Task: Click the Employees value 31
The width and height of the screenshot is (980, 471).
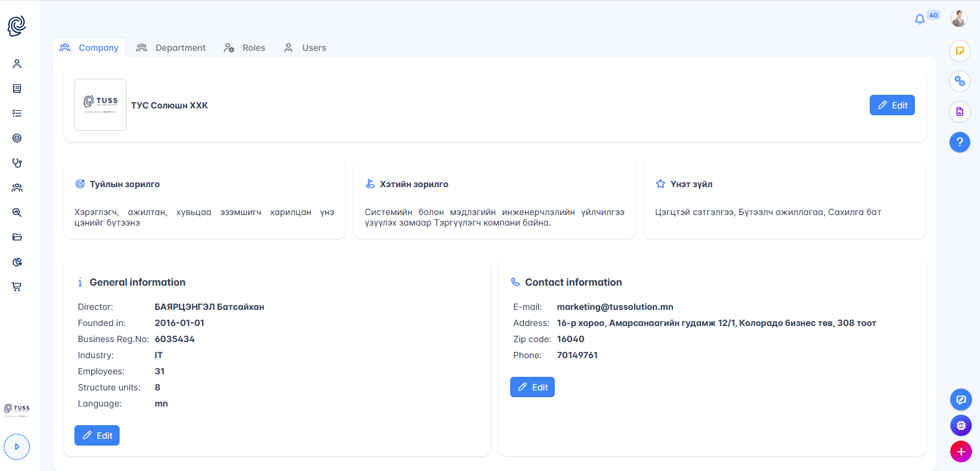Action: (x=159, y=371)
